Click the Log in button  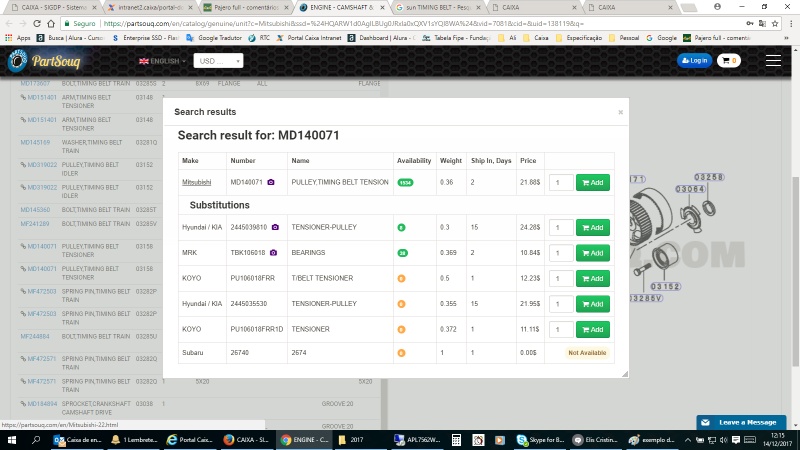[x=694, y=60]
